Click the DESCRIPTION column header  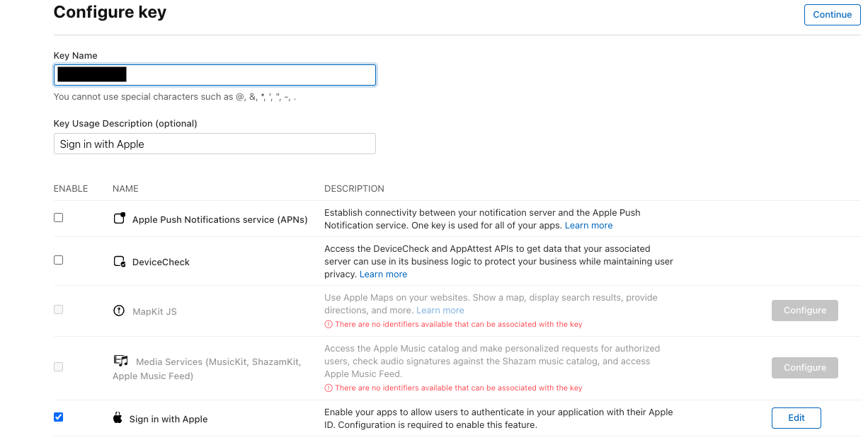[x=354, y=189]
